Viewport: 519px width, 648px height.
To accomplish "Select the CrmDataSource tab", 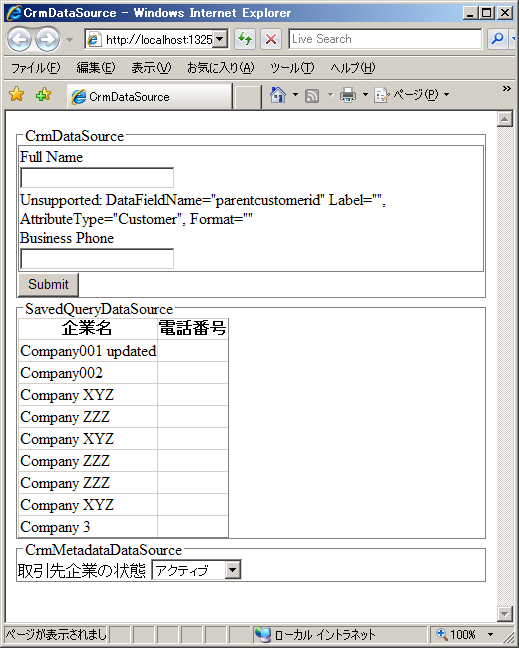I will (149, 97).
